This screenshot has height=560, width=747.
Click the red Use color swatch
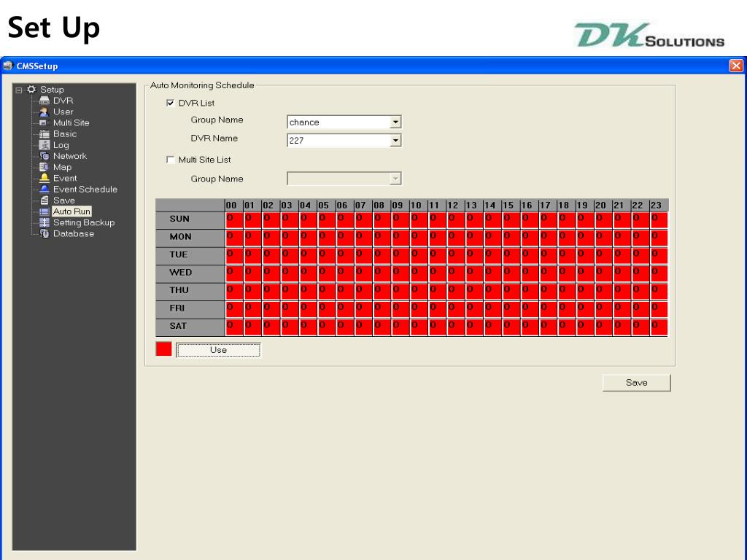pyautogui.click(x=163, y=349)
